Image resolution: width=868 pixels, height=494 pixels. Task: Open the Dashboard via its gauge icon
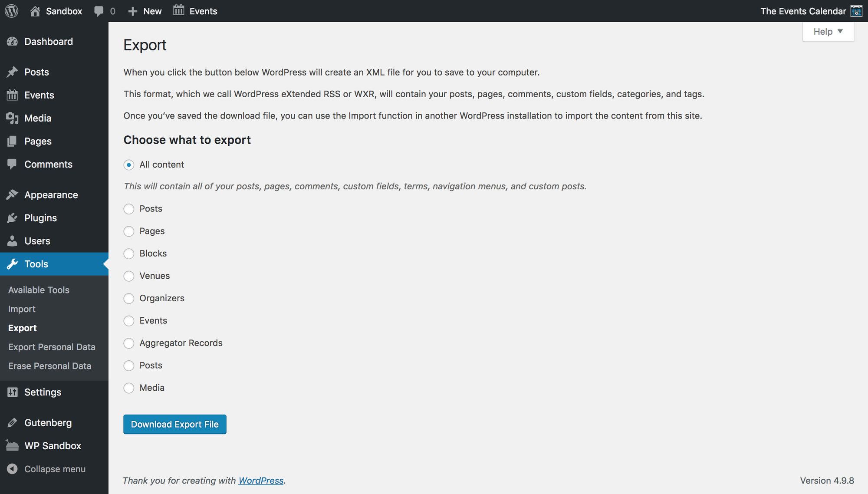click(x=13, y=41)
